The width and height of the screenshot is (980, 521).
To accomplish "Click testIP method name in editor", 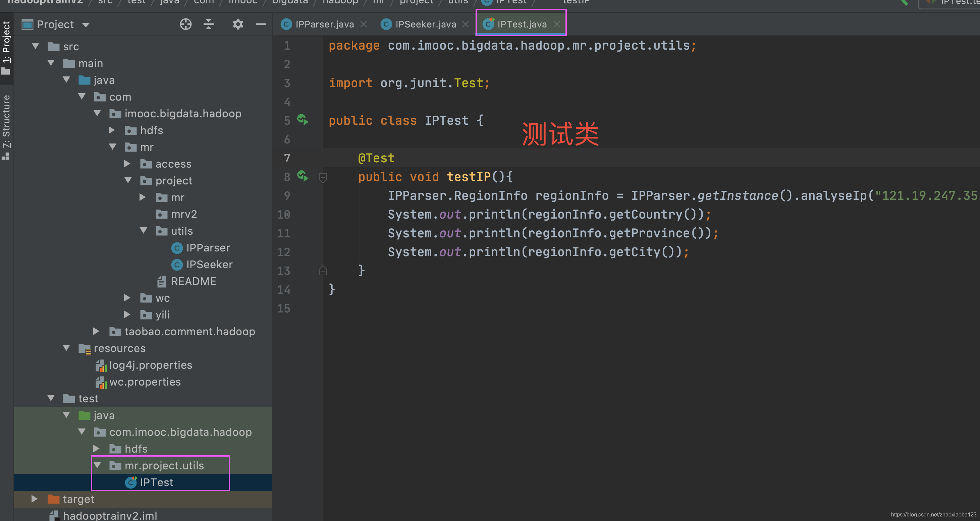I will (x=469, y=176).
